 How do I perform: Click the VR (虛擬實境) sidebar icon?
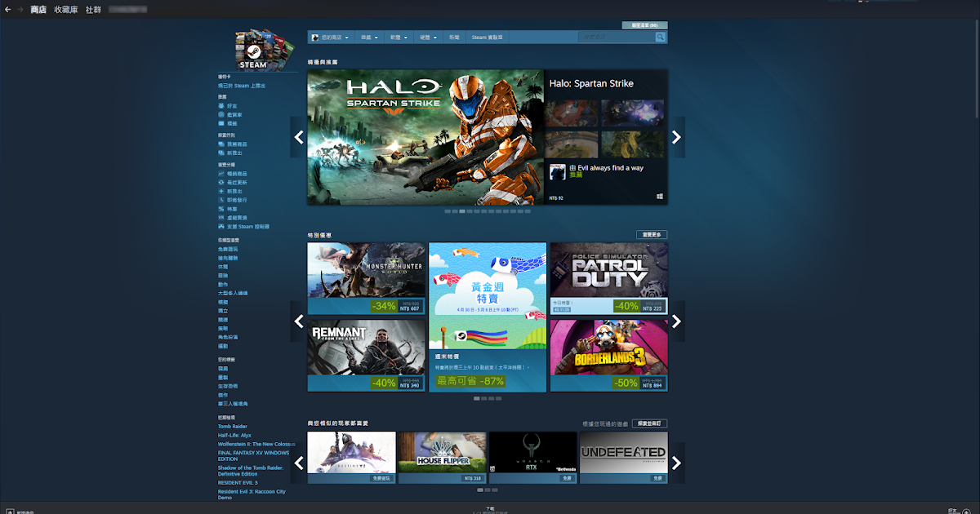pos(220,217)
